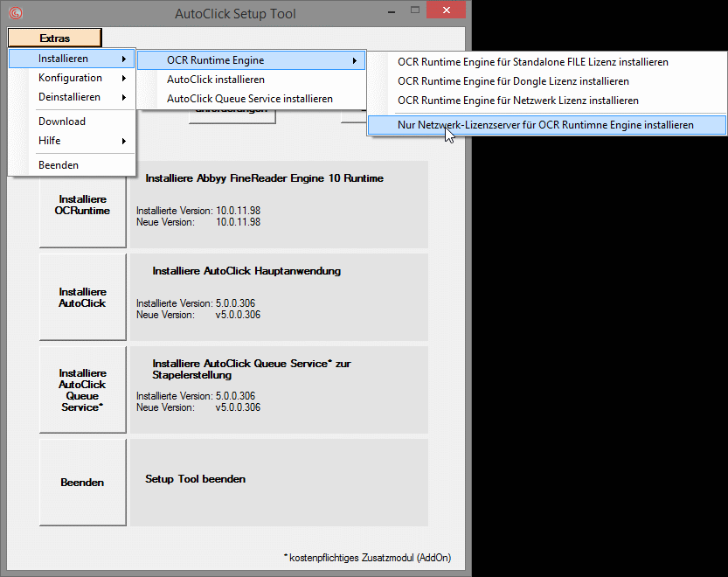Click Installiere AutoClick Queue Service button
Viewport: 728px width, 577px height.
(x=83, y=390)
